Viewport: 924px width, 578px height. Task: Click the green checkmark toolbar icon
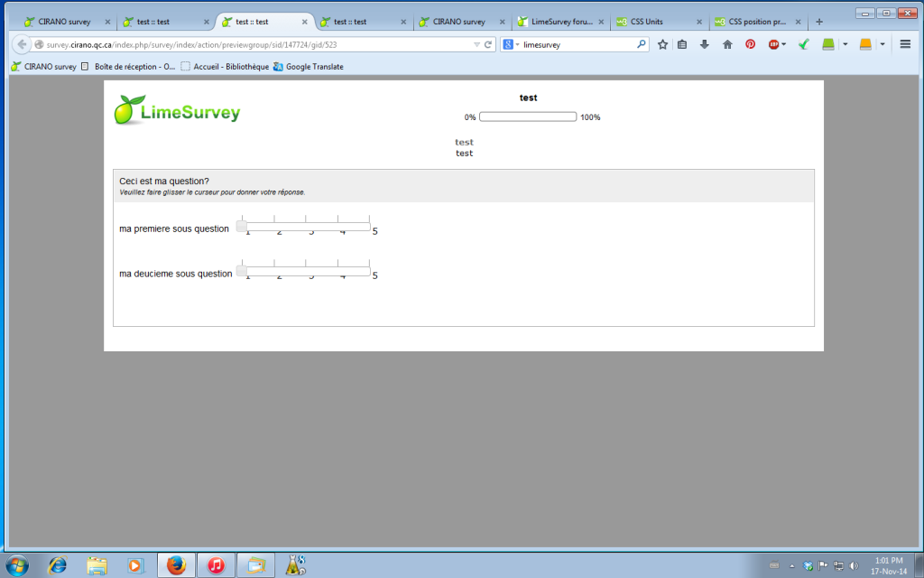803,44
